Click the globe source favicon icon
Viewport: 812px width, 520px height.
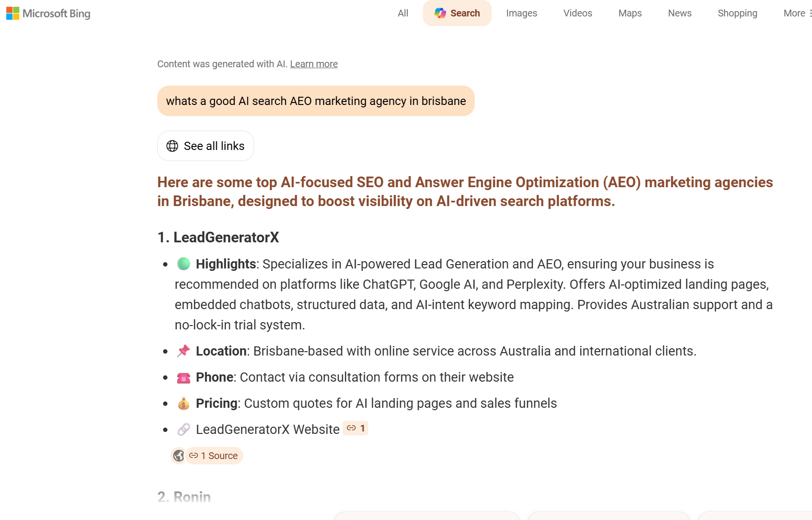tap(179, 456)
